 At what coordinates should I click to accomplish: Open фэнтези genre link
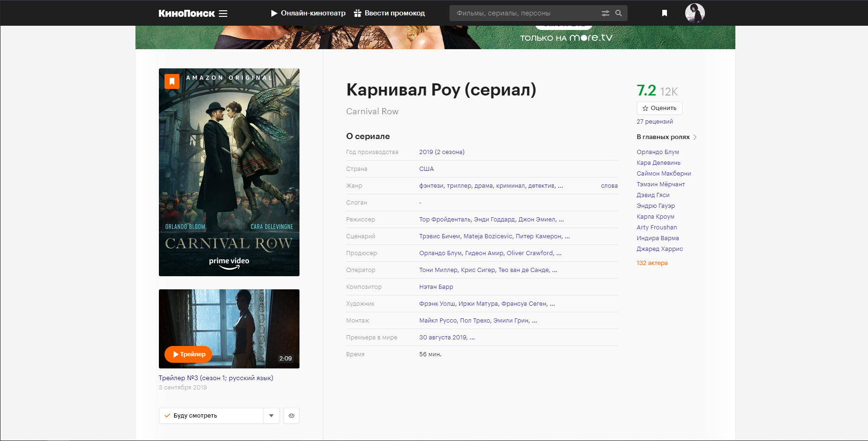[431, 186]
